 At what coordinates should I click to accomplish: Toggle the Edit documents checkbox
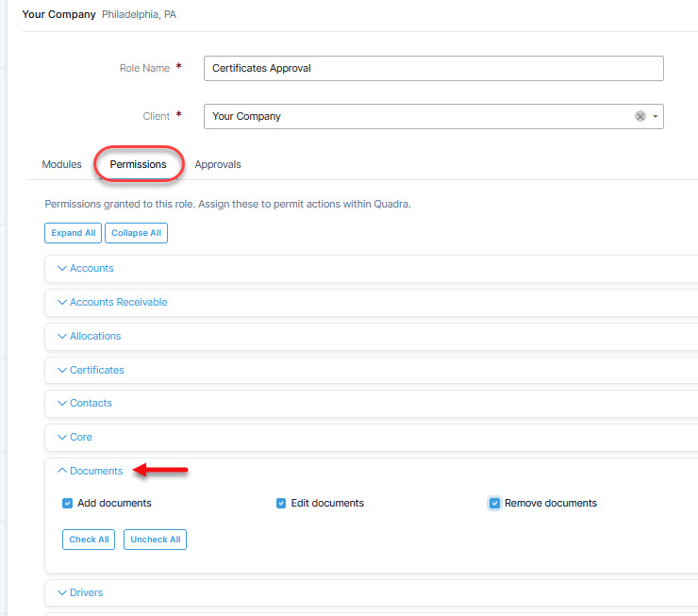point(281,504)
